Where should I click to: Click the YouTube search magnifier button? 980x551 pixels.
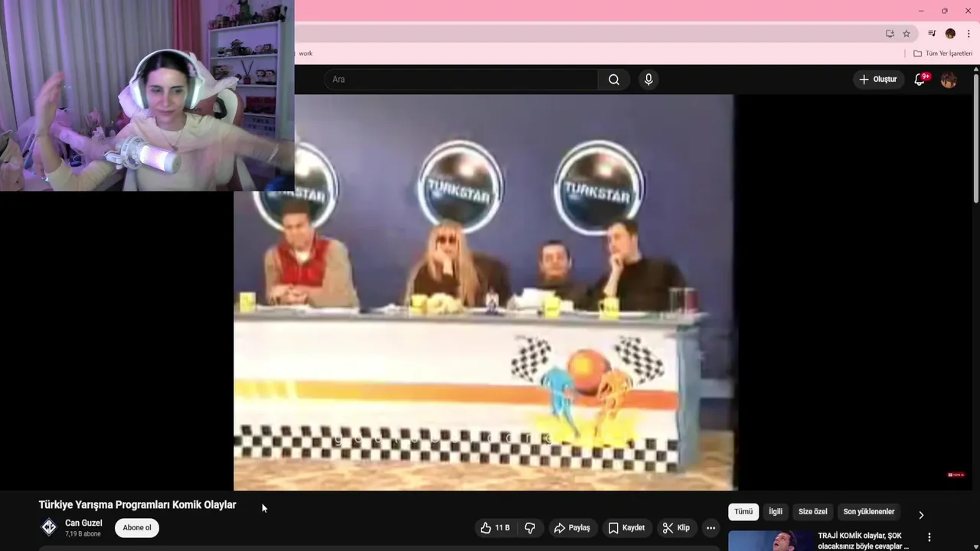tap(614, 80)
